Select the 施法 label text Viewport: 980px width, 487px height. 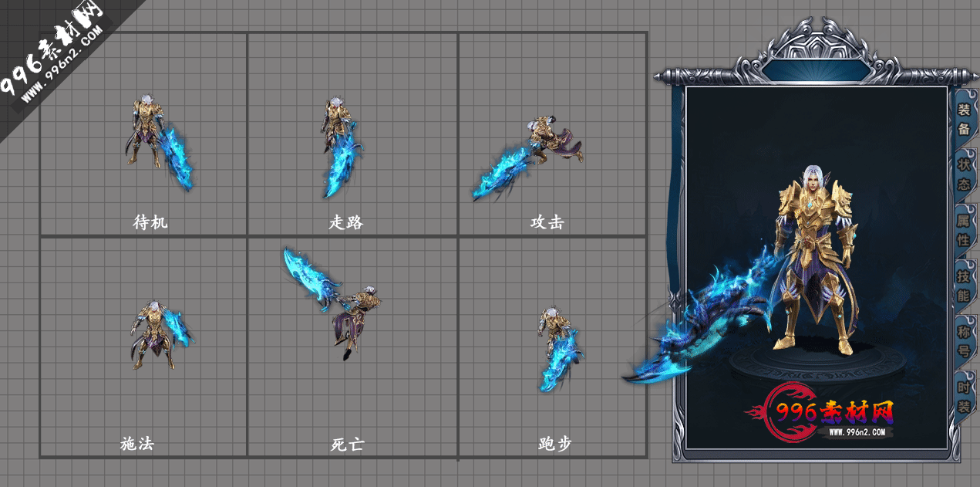pyautogui.click(x=137, y=444)
